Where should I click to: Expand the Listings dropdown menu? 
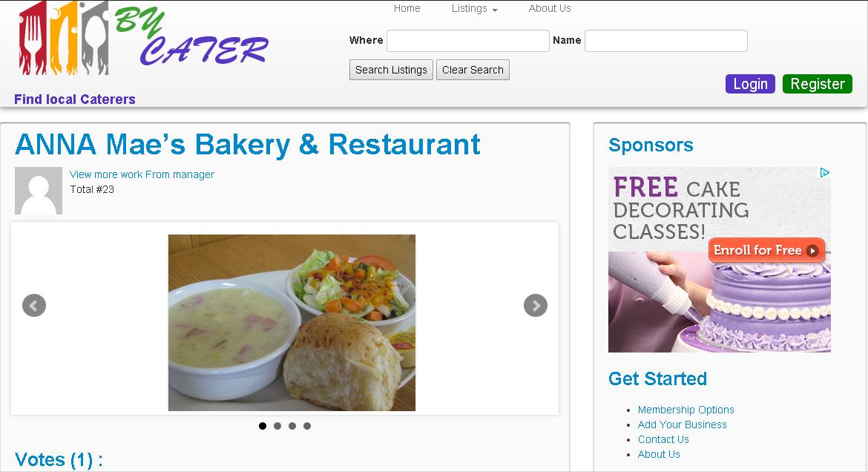474,8
